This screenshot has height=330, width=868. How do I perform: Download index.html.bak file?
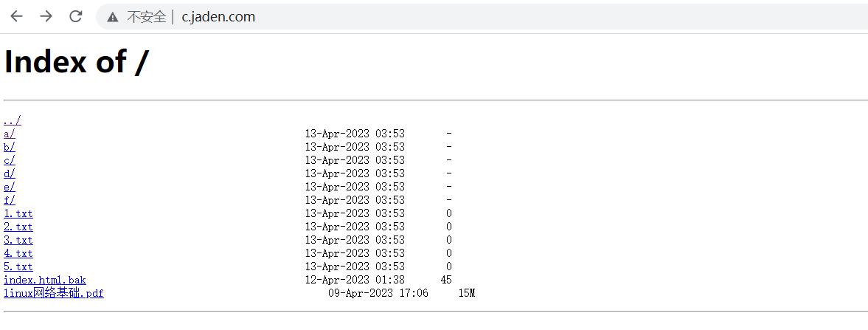(x=45, y=280)
